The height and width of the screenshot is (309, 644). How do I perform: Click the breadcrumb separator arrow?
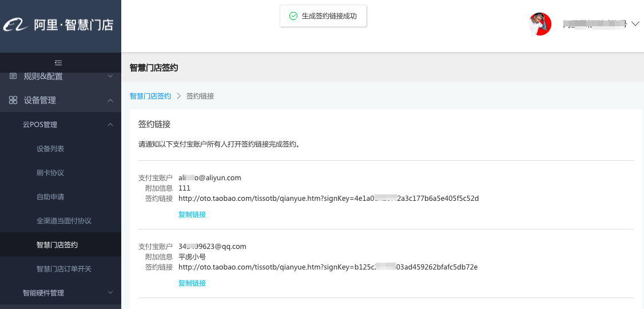coord(178,96)
